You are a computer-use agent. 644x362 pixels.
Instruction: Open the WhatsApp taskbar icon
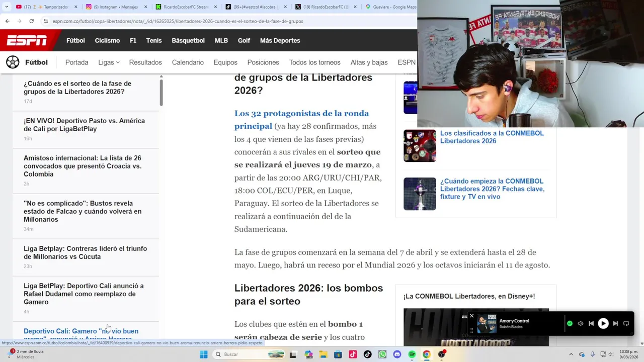[x=382, y=354]
